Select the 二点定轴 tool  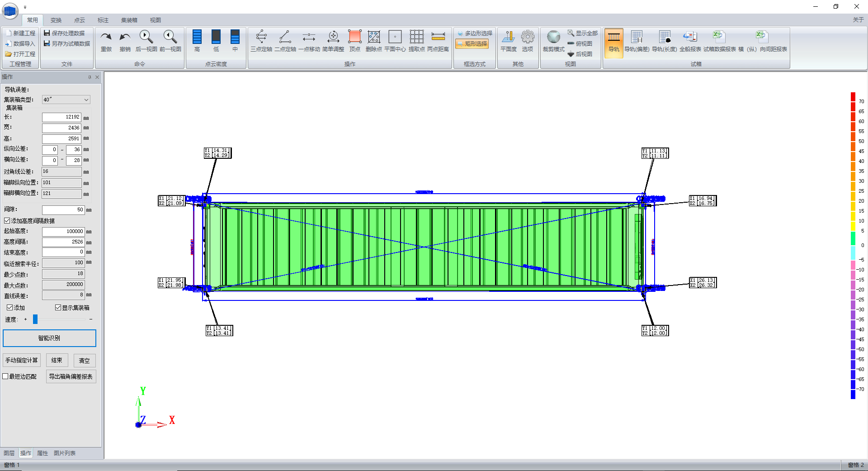(285, 41)
